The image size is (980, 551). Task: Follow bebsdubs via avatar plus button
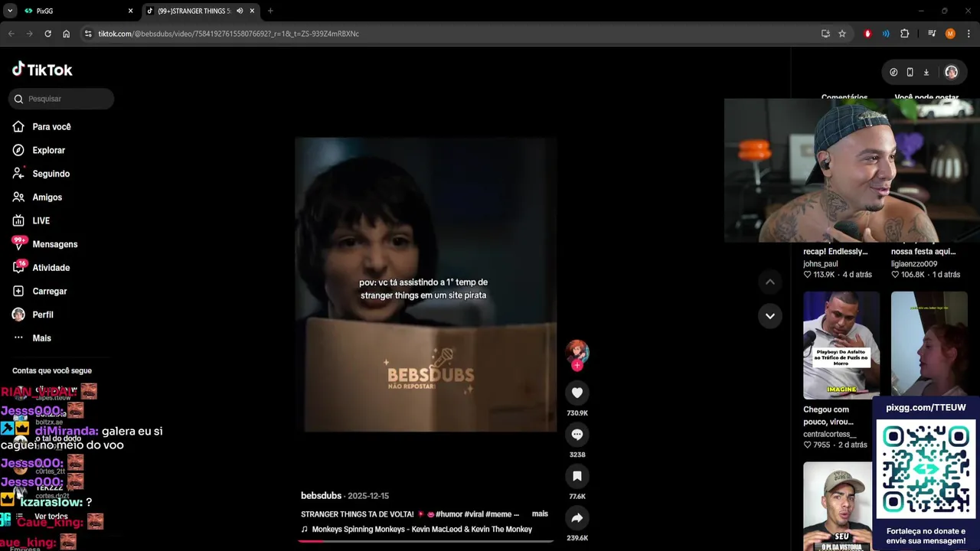click(577, 366)
